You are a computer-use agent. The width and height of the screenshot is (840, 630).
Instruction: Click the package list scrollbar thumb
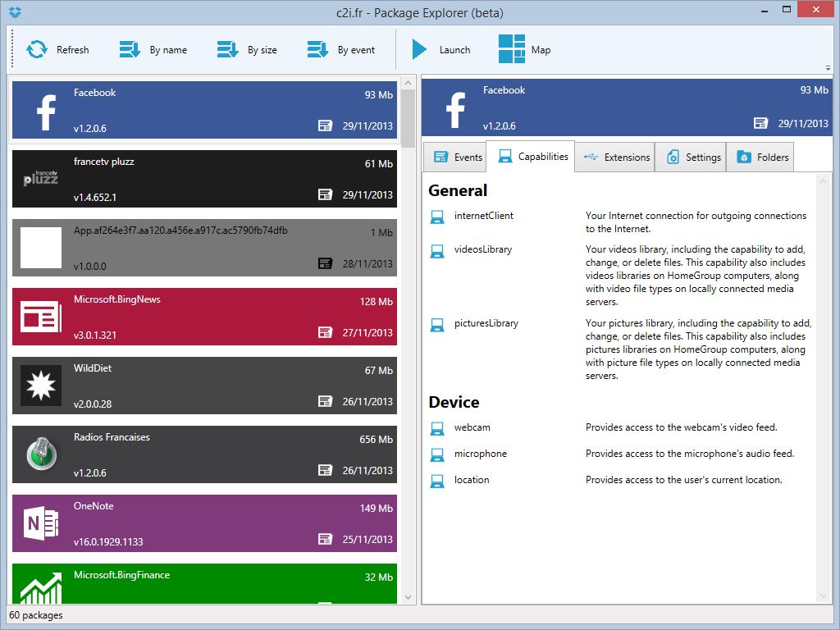(x=408, y=118)
